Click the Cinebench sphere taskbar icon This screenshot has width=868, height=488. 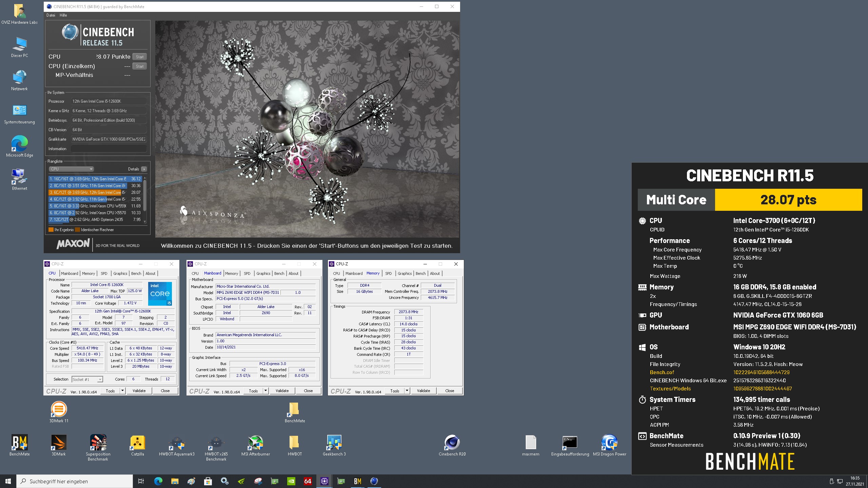point(374,481)
